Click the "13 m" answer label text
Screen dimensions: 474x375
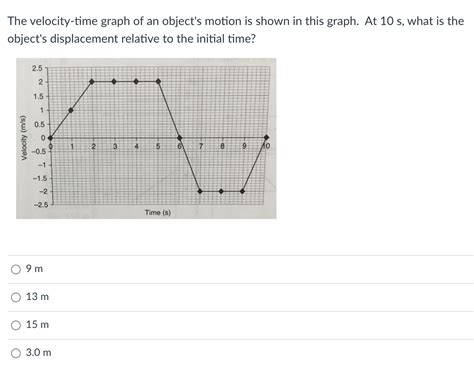coord(37,296)
